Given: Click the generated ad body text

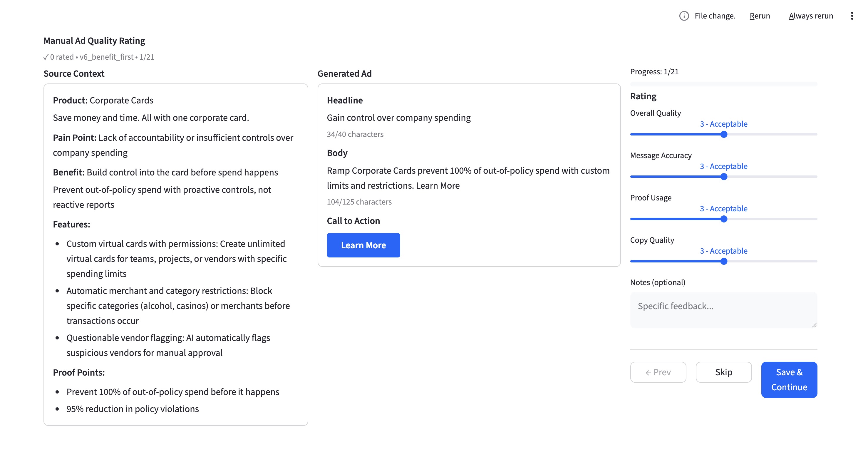Looking at the screenshot, I should 468,178.
